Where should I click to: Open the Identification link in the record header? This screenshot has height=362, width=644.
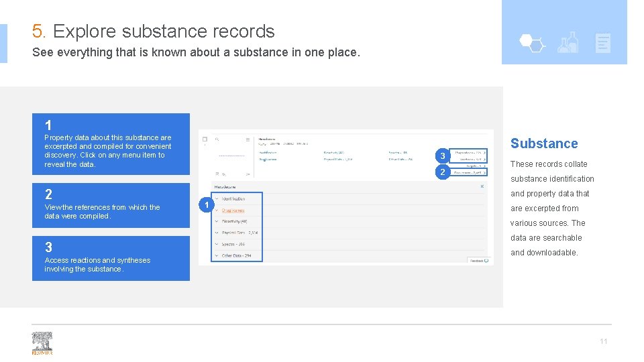coord(268,152)
